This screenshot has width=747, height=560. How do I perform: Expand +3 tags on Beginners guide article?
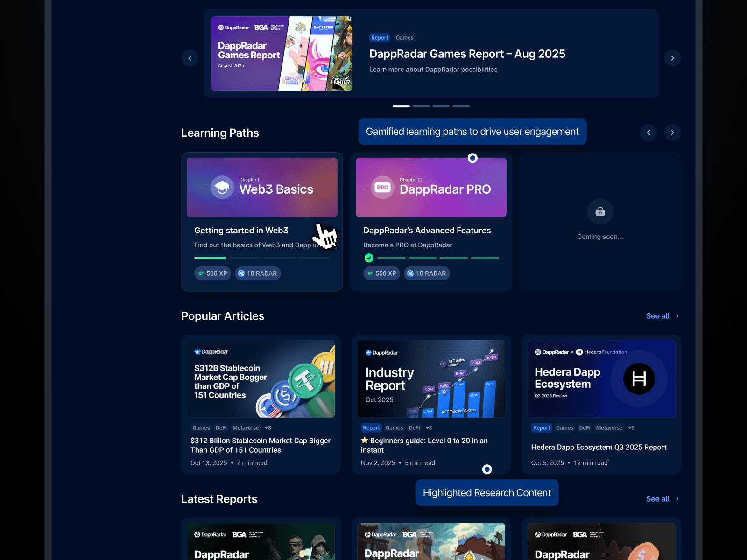(429, 428)
